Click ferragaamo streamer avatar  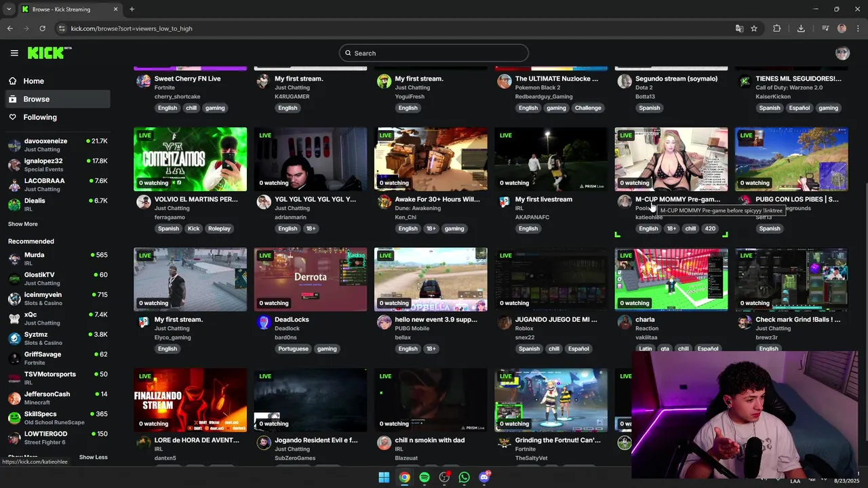click(x=143, y=202)
